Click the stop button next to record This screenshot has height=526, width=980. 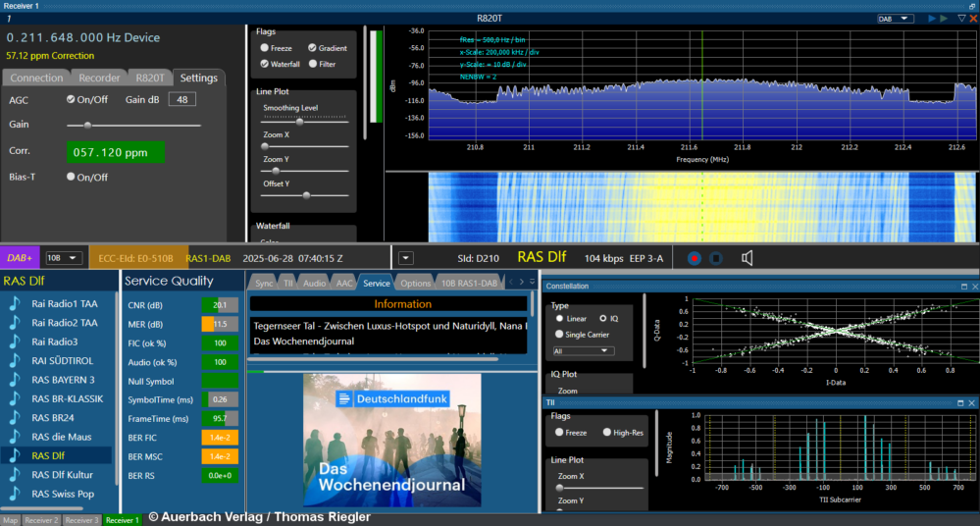[716, 258]
